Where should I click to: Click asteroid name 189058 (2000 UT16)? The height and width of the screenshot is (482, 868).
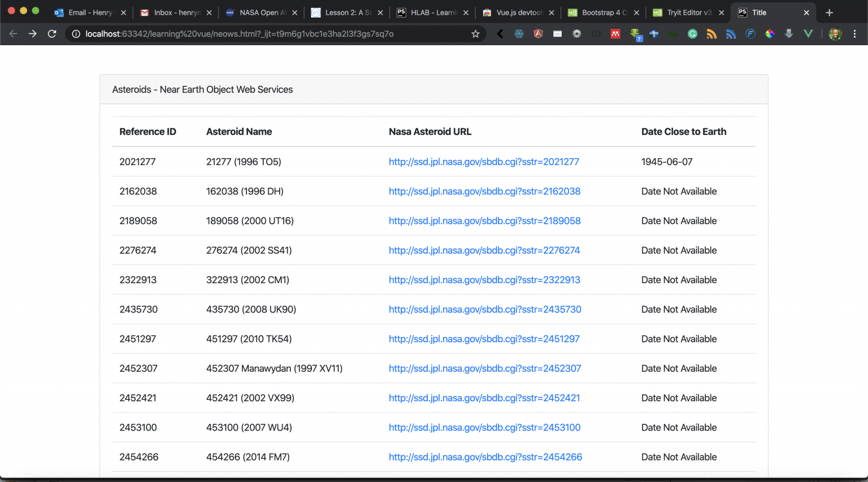point(250,221)
